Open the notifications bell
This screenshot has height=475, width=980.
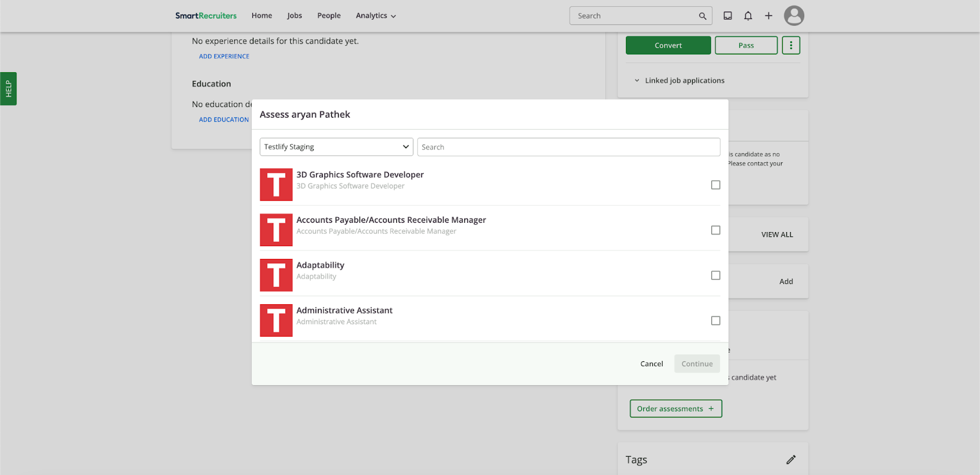coord(748,16)
